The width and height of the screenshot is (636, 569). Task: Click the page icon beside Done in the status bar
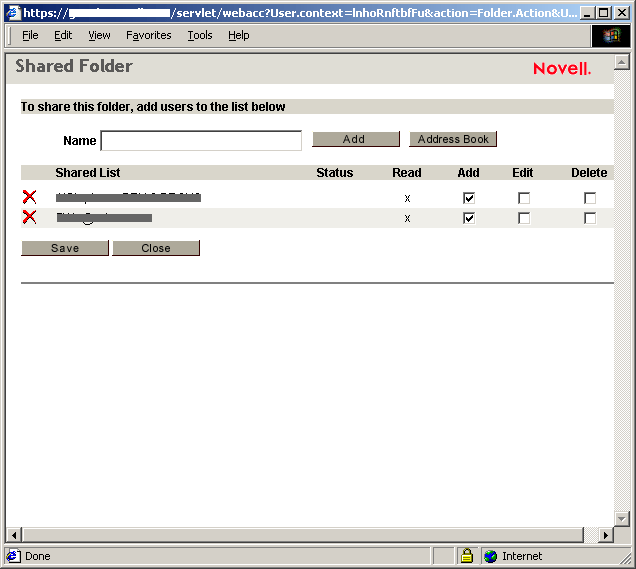(x=13, y=556)
